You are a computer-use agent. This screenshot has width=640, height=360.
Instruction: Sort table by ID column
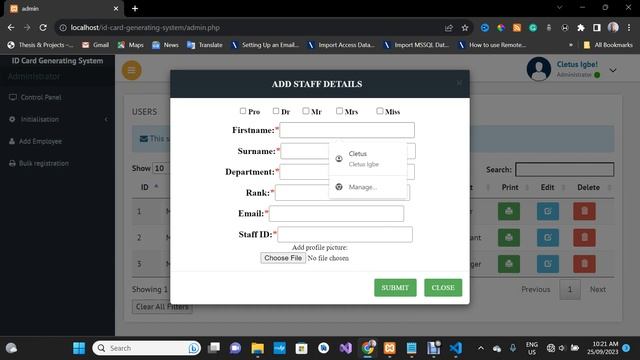[x=149, y=187]
